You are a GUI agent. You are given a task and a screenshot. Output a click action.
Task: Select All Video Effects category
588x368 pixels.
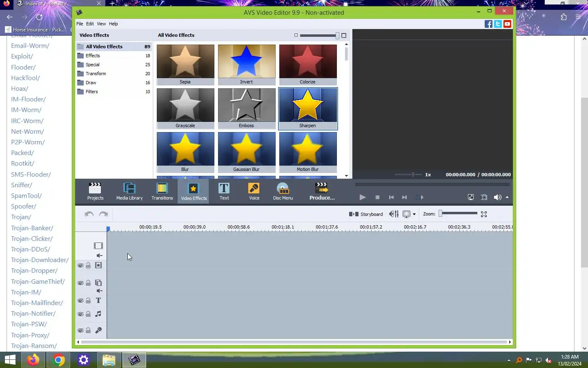tap(114, 47)
